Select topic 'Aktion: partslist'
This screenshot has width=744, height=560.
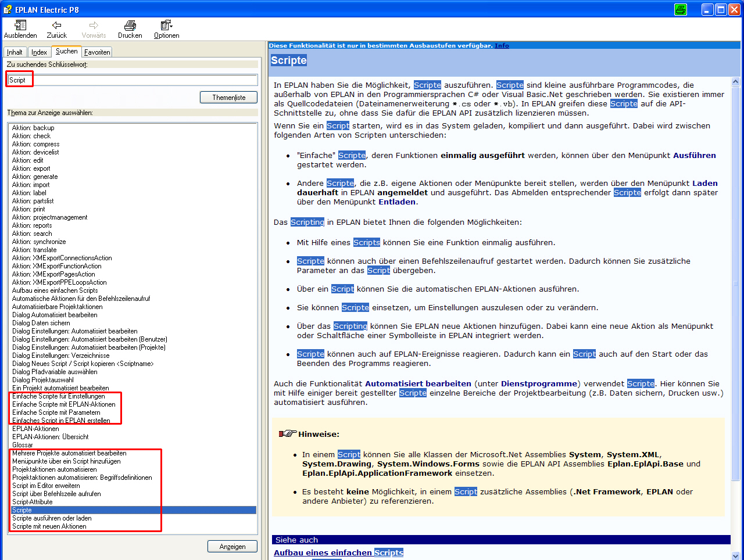click(33, 201)
